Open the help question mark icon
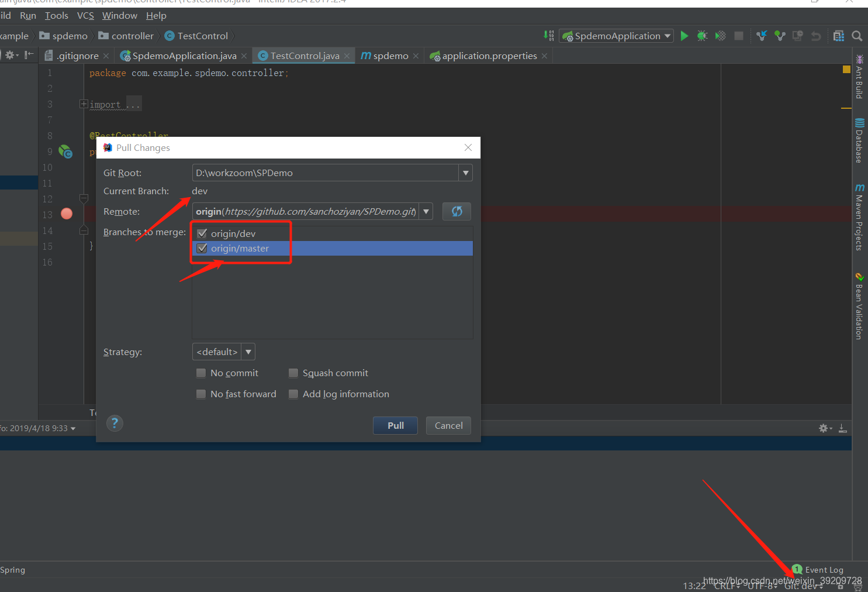This screenshot has width=868, height=592. pyautogui.click(x=115, y=423)
